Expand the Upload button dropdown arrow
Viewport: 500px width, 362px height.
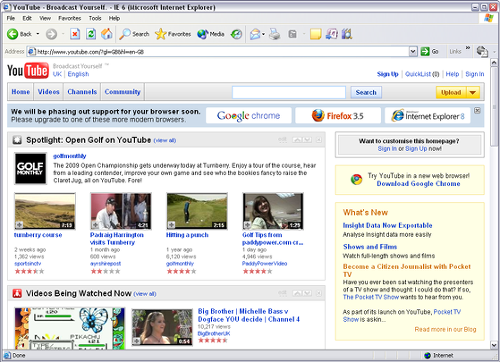(x=473, y=92)
